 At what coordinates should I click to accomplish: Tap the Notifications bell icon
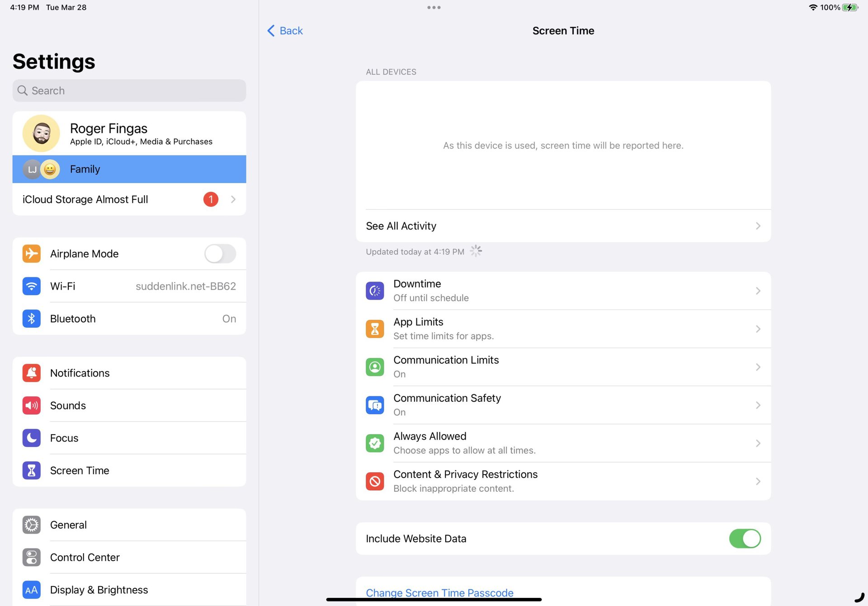(31, 373)
